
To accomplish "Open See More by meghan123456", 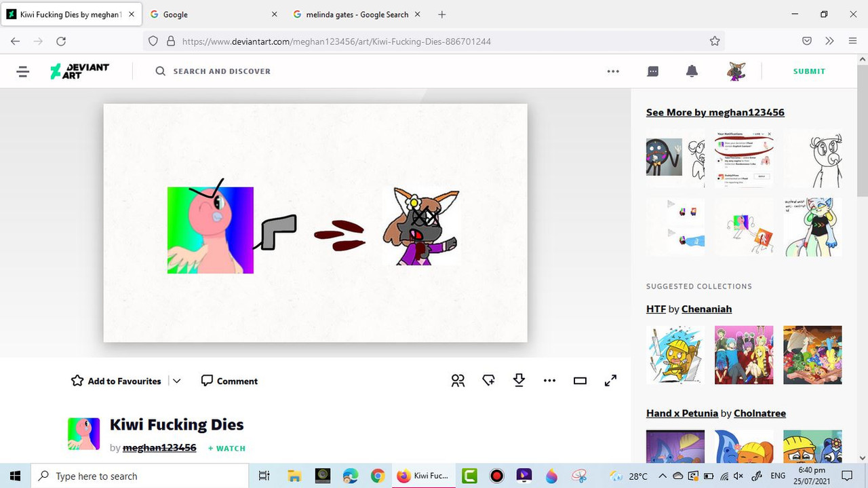I will pos(715,113).
